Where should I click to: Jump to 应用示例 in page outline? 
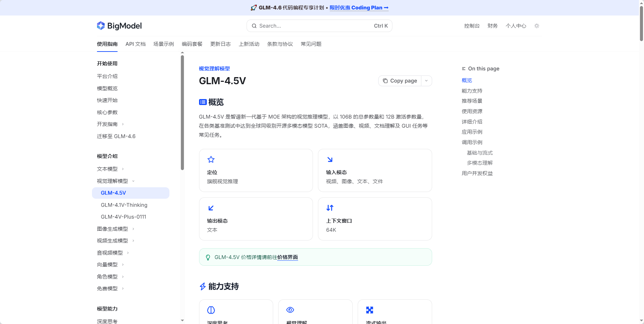472,132
